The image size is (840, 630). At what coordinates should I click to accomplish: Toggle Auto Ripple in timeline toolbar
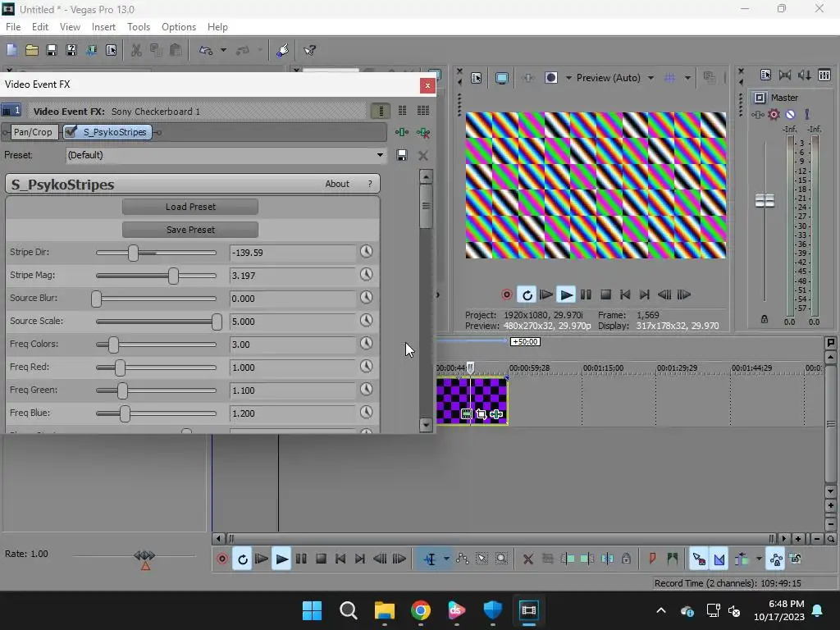tap(742, 559)
